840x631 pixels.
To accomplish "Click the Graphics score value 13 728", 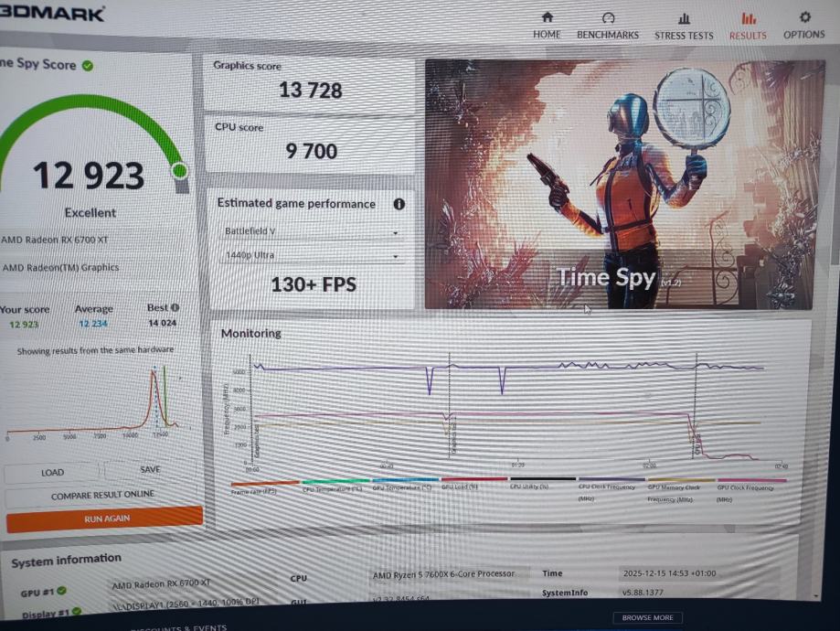I will 310,90.
